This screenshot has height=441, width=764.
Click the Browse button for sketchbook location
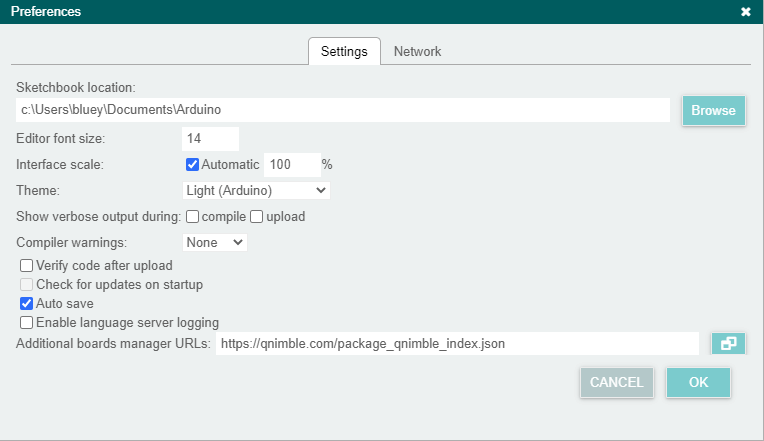713,110
